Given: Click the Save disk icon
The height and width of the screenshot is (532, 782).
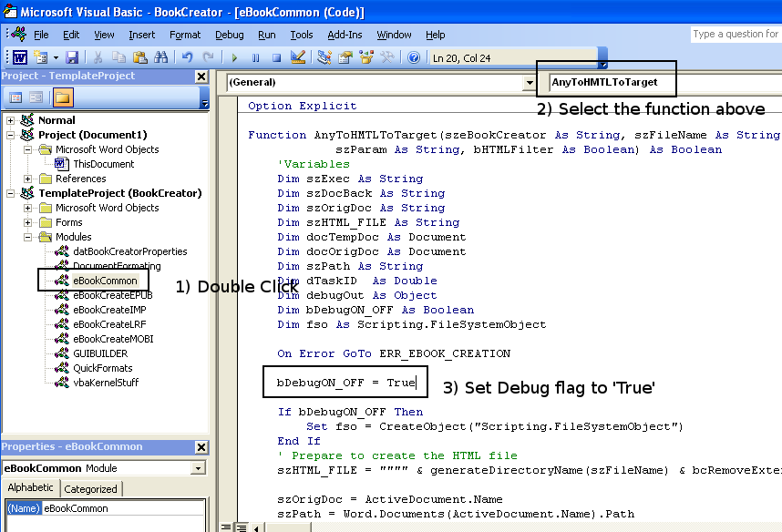Looking at the screenshot, I should pyautogui.click(x=72, y=57).
